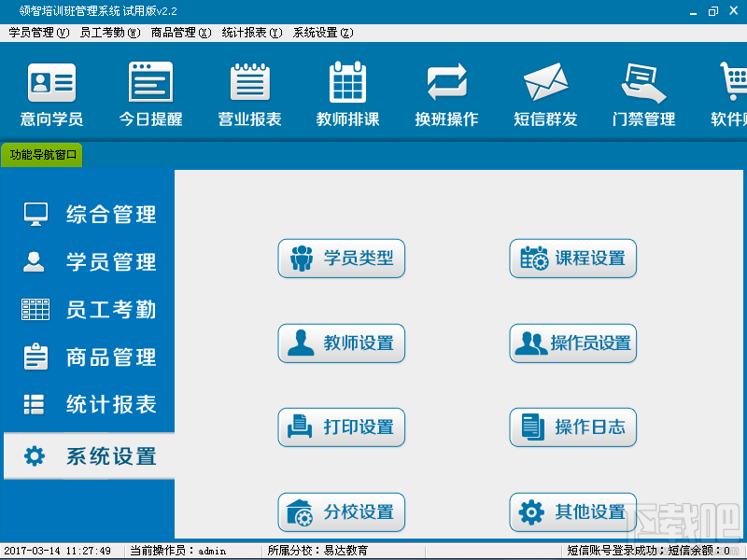Open the 换班操作 swap icon
Screen dimensions: 747x560
[x=446, y=94]
